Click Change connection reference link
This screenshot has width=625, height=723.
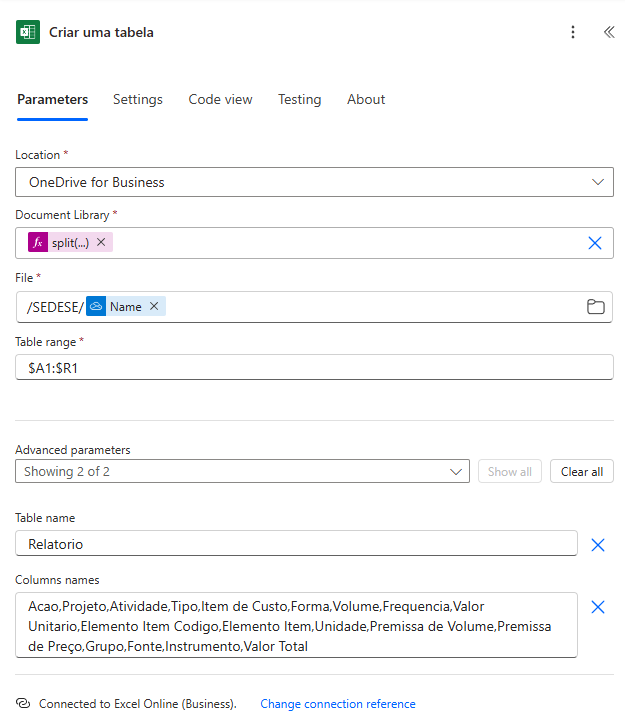click(x=337, y=704)
